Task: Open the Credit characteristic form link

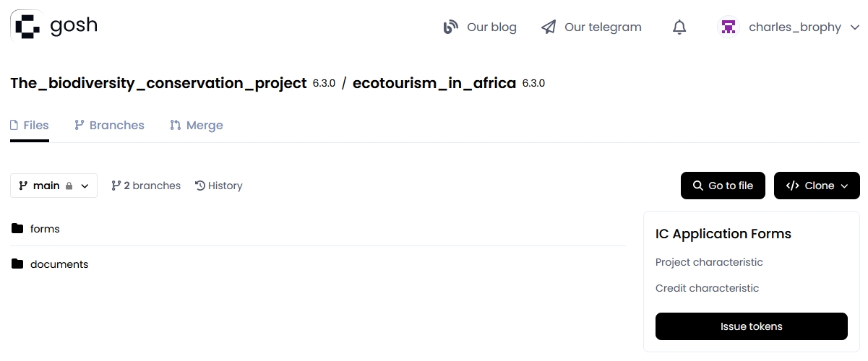Action: (707, 288)
